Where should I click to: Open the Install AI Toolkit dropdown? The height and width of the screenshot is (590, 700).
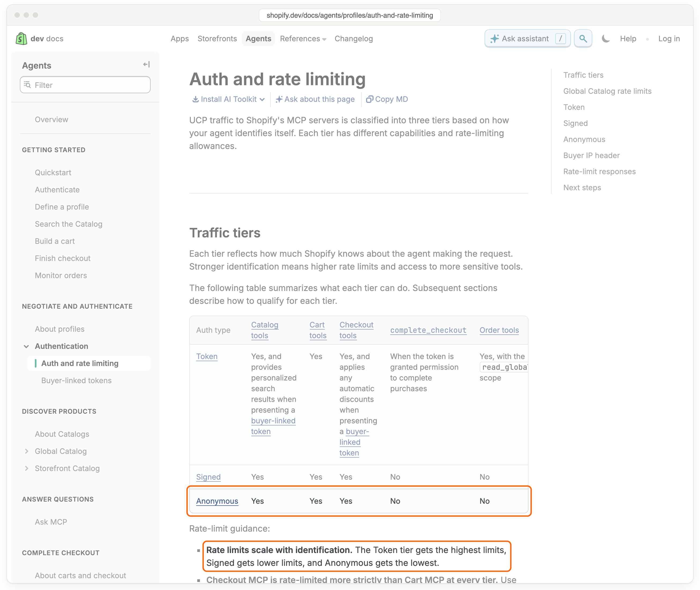228,99
